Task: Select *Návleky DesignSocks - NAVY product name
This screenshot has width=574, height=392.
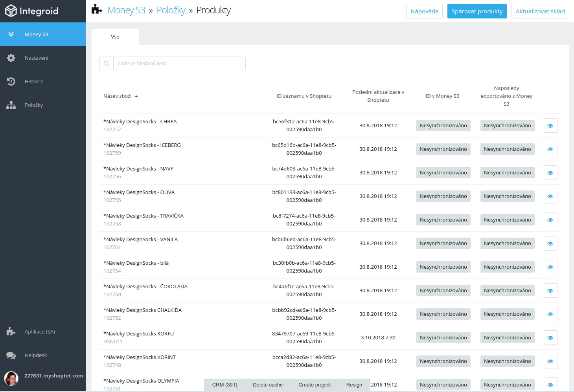Action: pyautogui.click(x=138, y=169)
